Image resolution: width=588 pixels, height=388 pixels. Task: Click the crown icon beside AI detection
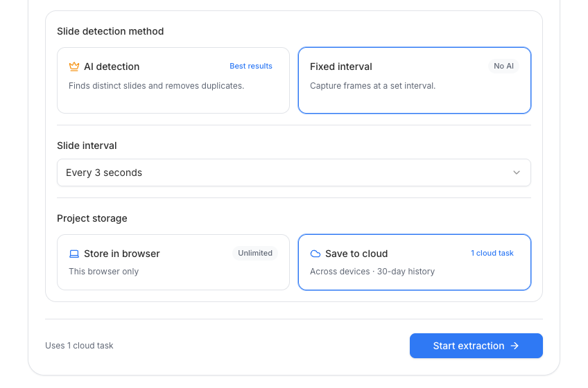(x=74, y=67)
